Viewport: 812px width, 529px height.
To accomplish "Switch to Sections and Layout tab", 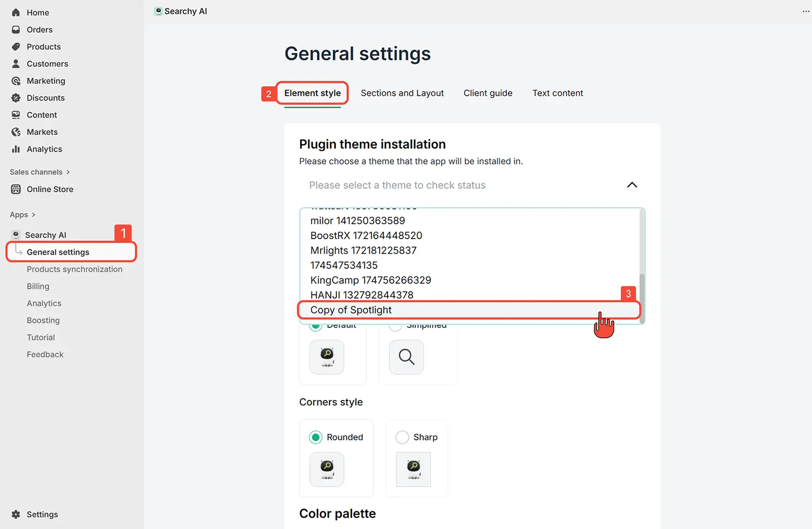I will (402, 93).
